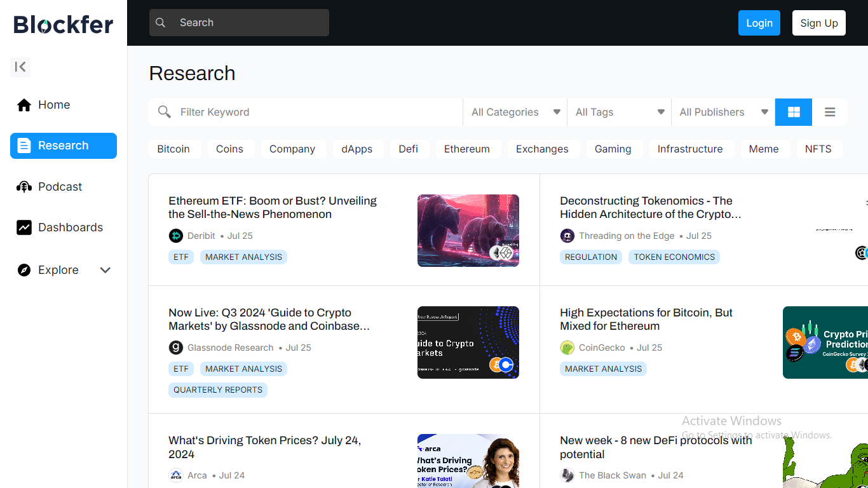Click the CoinGecko publisher icon
Screen dimensions: 868x488
(x=567, y=348)
